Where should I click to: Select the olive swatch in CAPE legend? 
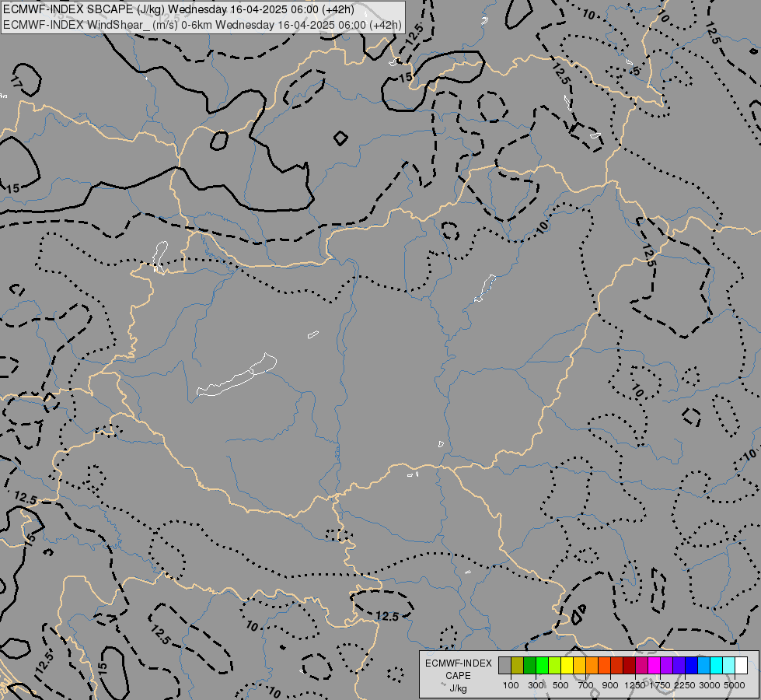(518, 665)
